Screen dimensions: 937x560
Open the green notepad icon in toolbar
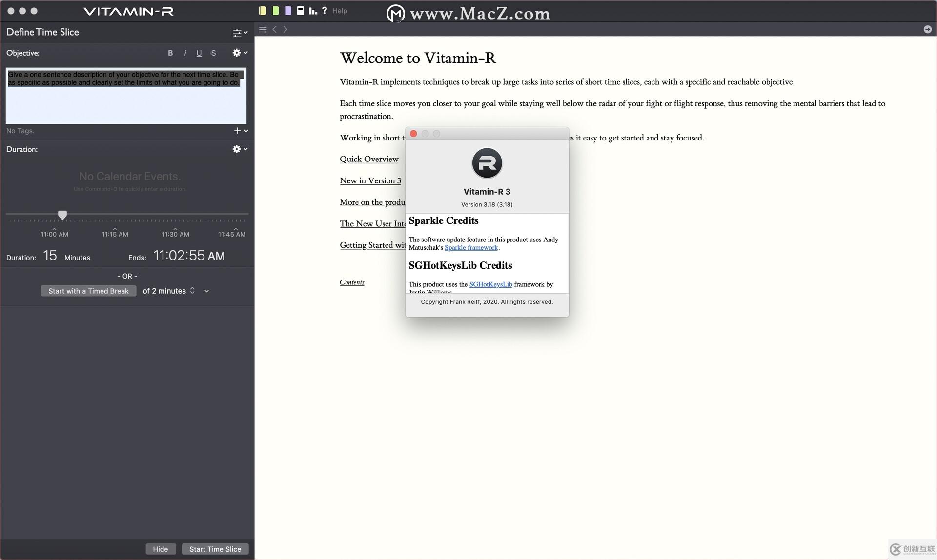point(275,11)
